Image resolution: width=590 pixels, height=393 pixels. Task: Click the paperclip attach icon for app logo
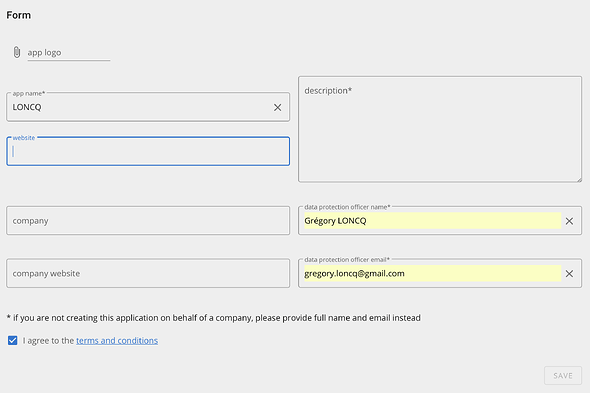click(17, 52)
